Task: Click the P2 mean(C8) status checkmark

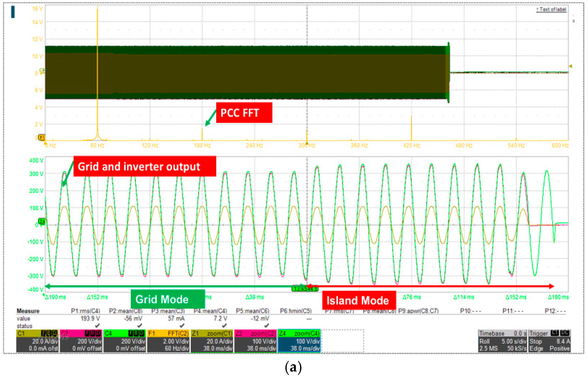Action: (x=140, y=326)
